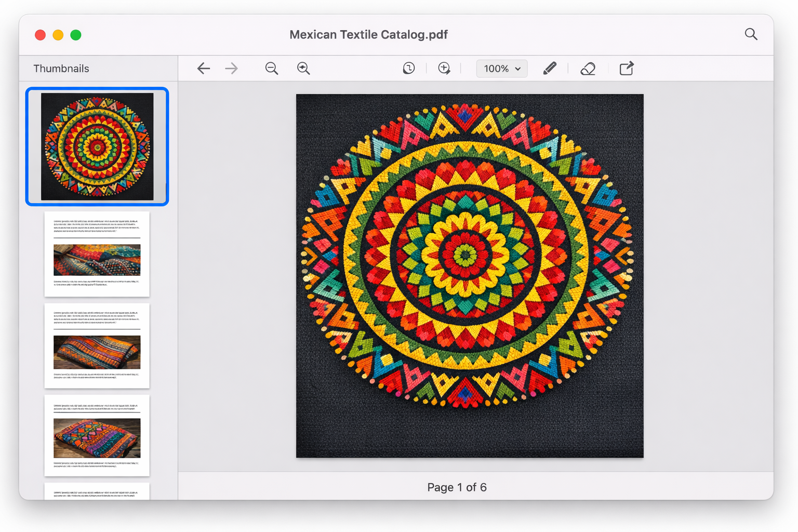Screen dimensions: 798x532
Task: Open the share export icon
Action: point(627,69)
